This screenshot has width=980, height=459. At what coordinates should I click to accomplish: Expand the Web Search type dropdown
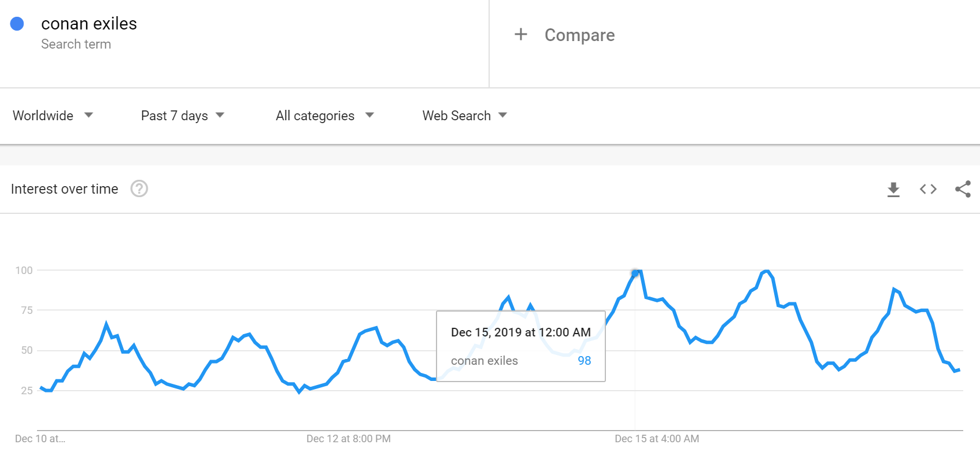(x=464, y=116)
